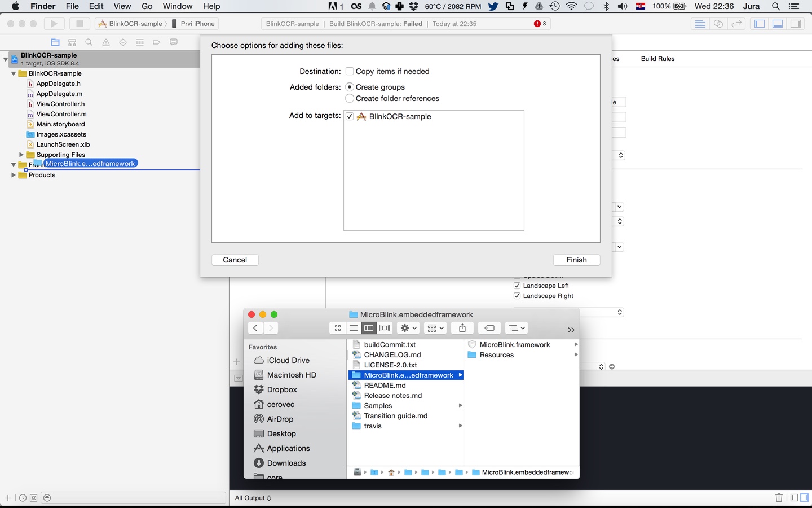Toggle the Xcode navigator pane icon
The height and width of the screenshot is (508, 812).
point(760,24)
